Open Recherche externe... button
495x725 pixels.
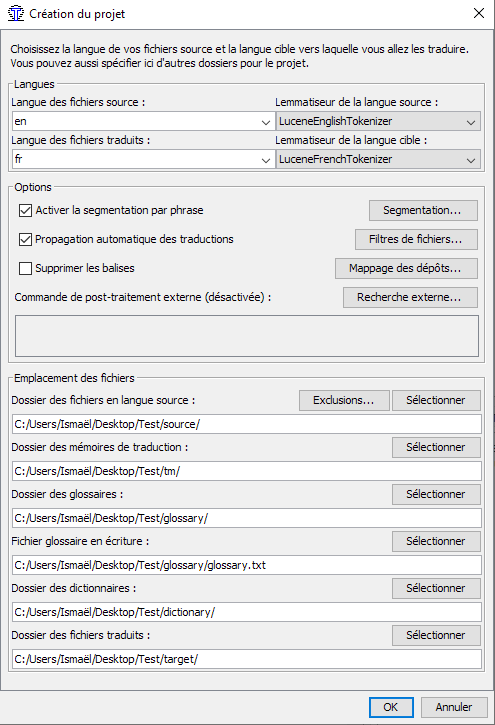tap(410, 297)
